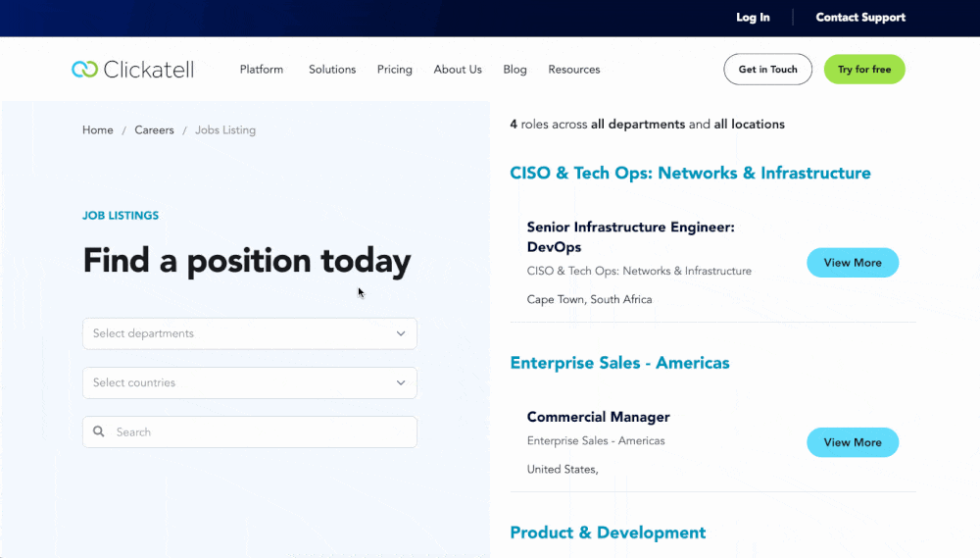Click the Product & Development heading
Image resolution: width=980 pixels, height=558 pixels.
pyautogui.click(x=608, y=533)
